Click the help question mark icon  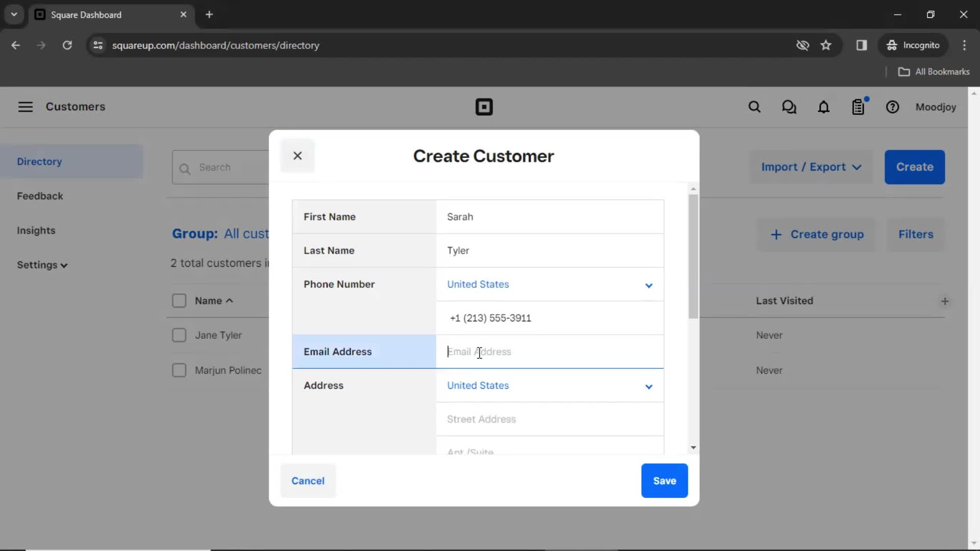[x=893, y=106]
